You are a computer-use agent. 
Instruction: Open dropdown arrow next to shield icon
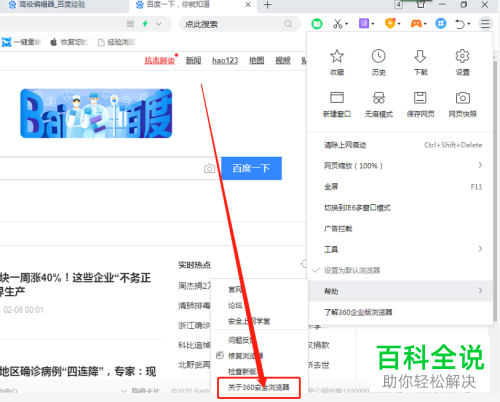coord(399,24)
